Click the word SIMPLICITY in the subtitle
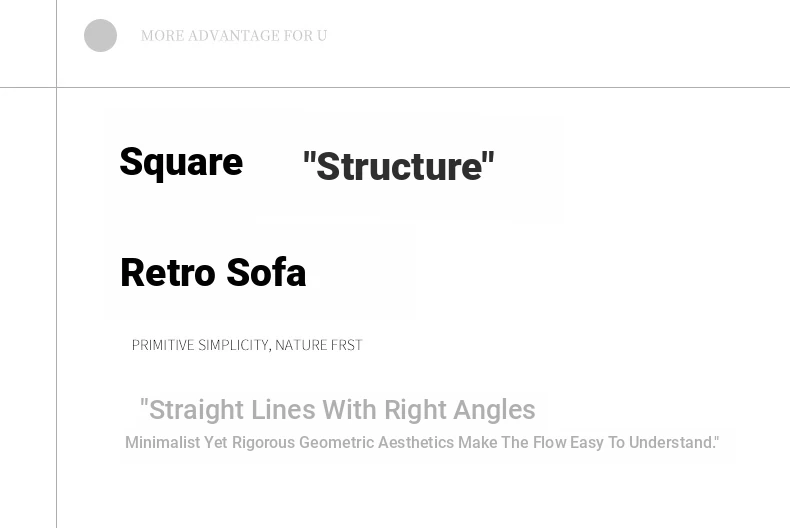This screenshot has height=528, width=790. tap(234, 345)
